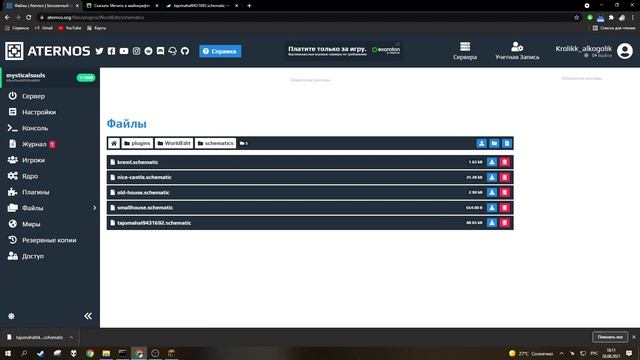Open Windows taskbar search

click(x=24, y=353)
